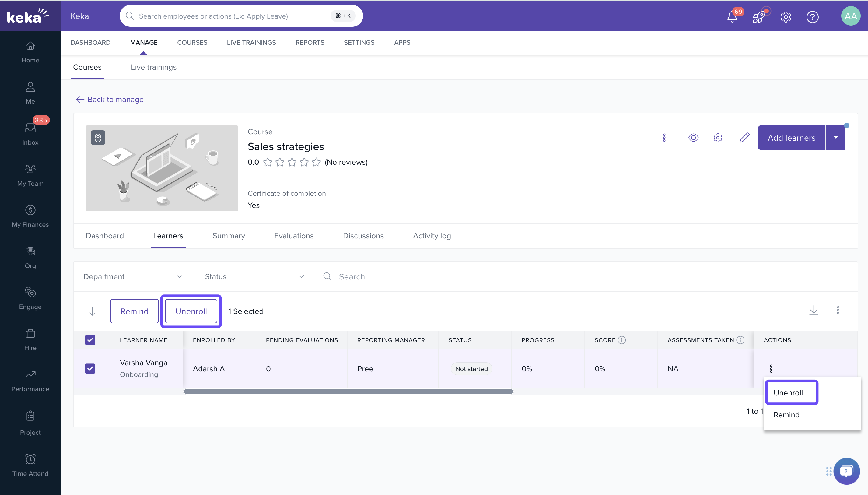Screen dimensions: 868x495
Task: Expand the Status filter dropdown
Action: click(x=255, y=277)
